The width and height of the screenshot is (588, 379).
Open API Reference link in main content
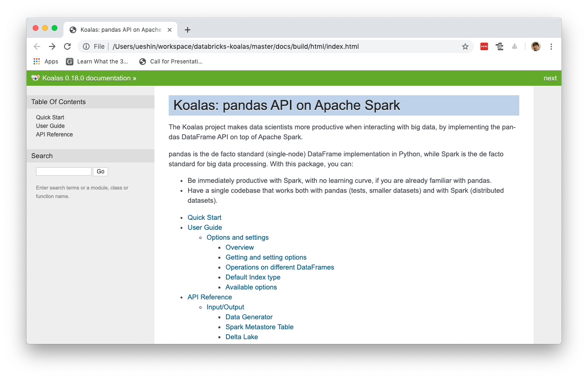210,297
